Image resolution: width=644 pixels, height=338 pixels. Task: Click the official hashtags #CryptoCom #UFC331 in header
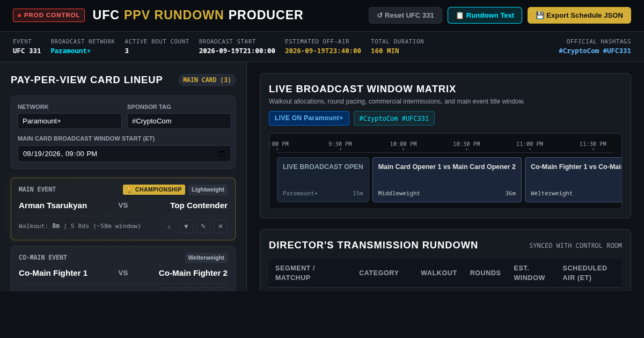point(595,51)
